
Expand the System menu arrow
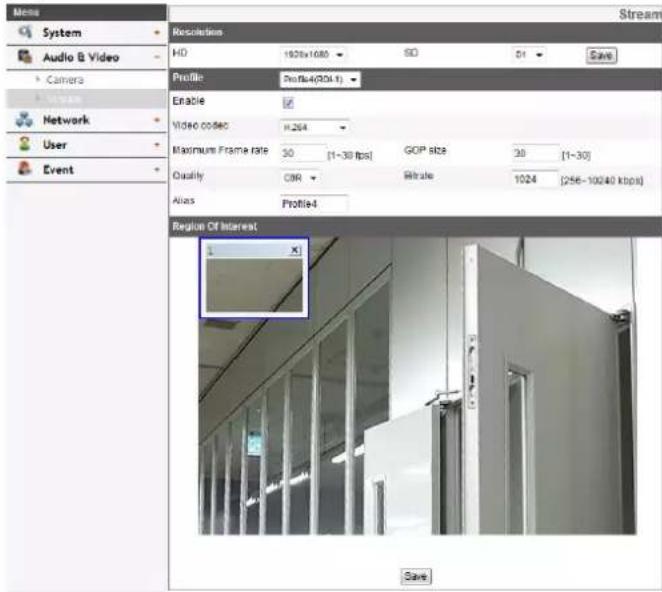pos(157,33)
